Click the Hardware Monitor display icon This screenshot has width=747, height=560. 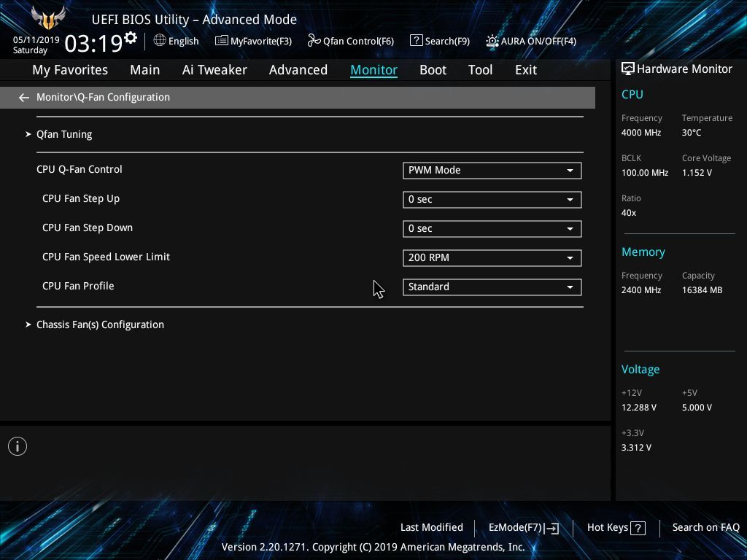point(628,69)
